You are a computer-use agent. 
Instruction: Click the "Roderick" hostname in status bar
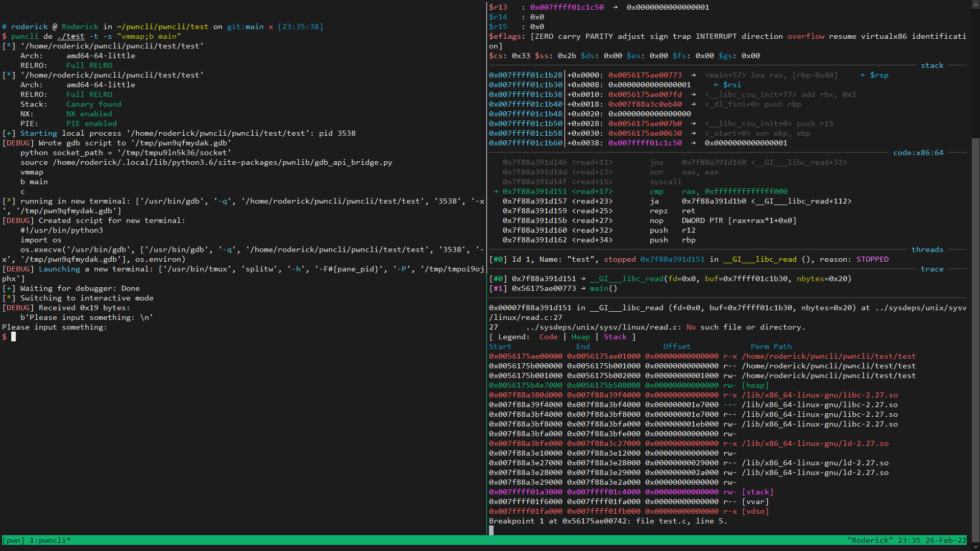pyautogui.click(x=870, y=540)
